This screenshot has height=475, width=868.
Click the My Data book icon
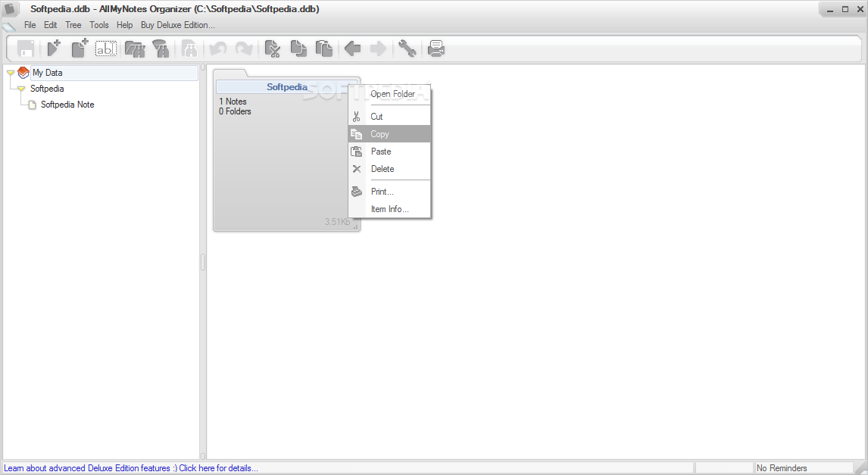(23, 73)
